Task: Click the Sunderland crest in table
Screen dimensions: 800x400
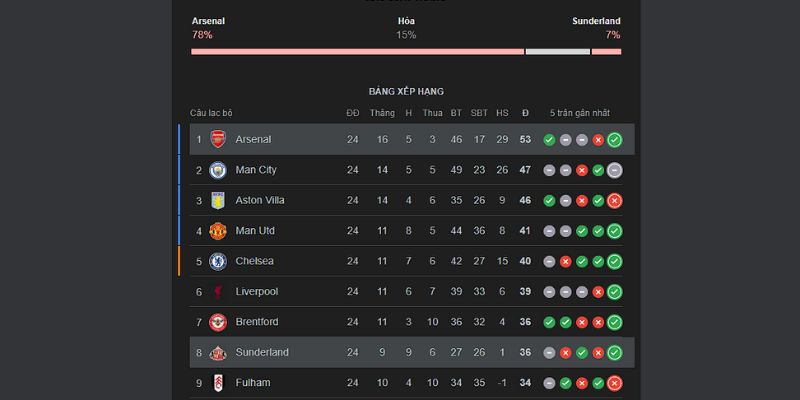Action: click(218, 352)
